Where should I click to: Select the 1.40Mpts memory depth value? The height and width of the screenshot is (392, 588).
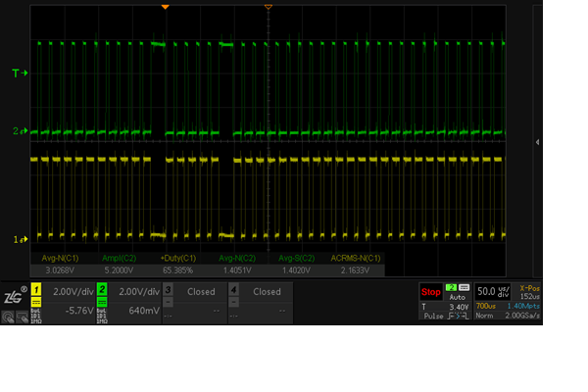click(523, 306)
